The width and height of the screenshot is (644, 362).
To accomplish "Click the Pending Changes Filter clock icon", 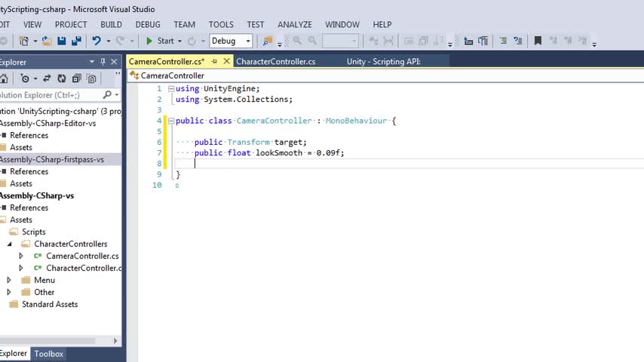I will pyautogui.click(x=25, y=78).
